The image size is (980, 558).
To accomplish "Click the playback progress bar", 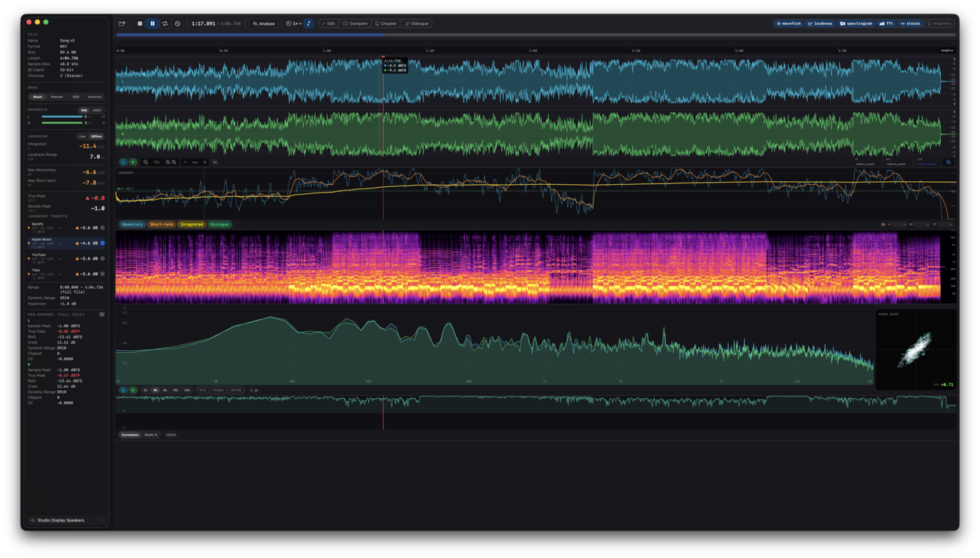I will [x=535, y=34].
